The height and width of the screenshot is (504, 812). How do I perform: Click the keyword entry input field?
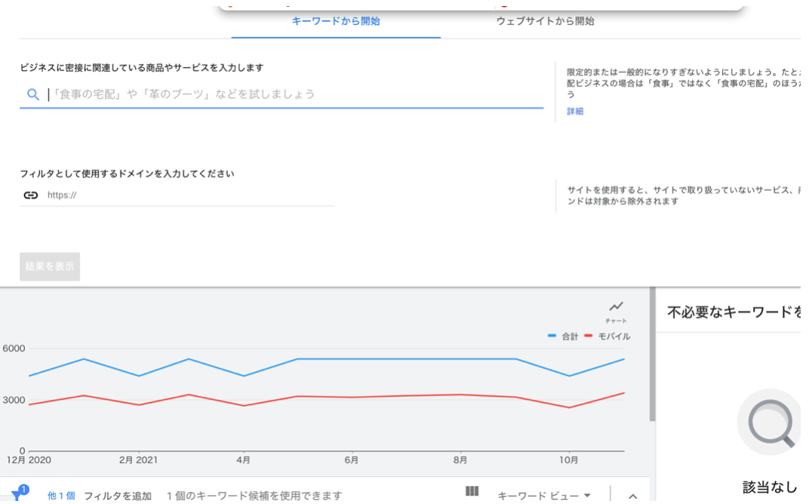click(294, 94)
